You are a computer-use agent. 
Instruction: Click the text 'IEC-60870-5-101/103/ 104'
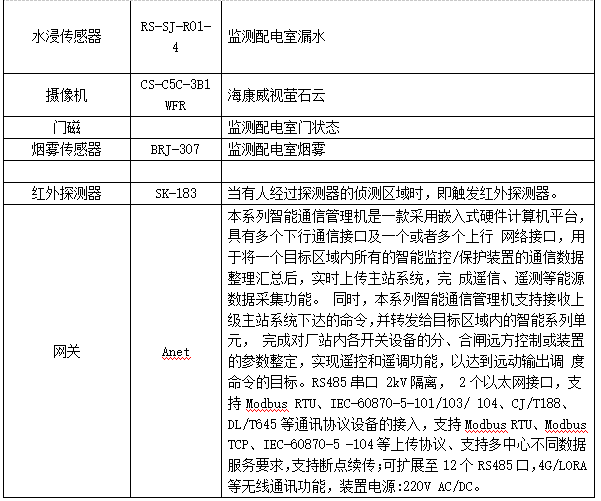click(x=414, y=403)
